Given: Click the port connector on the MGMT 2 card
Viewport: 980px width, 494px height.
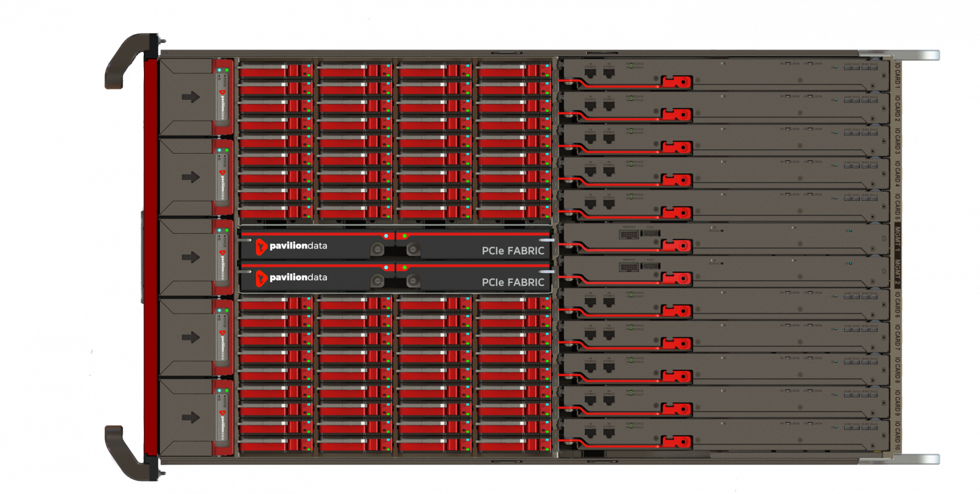Looking at the screenshot, I should click(629, 266).
